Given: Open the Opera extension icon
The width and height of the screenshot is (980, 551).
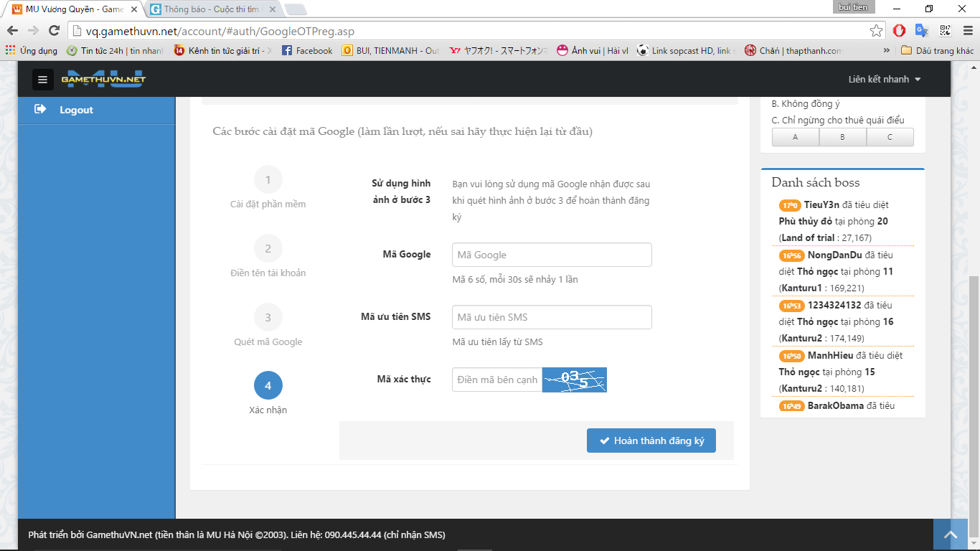Looking at the screenshot, I should (899, 31).
